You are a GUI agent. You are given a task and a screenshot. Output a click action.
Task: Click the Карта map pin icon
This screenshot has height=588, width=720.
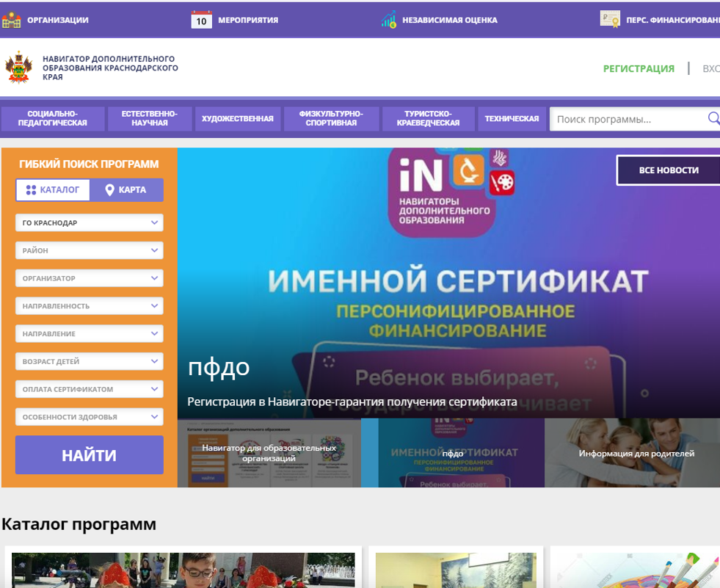pos(109,189)
